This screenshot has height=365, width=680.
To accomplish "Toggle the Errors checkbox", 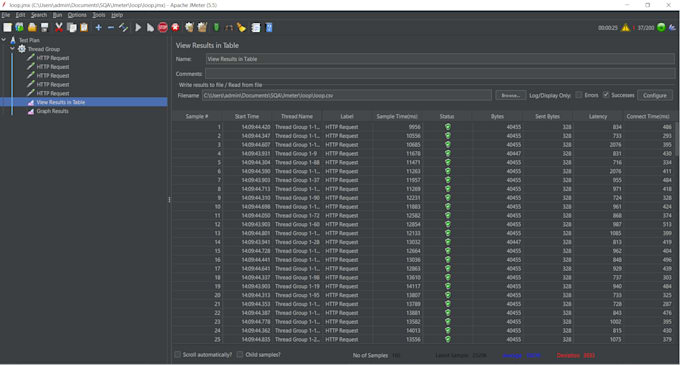I will tap(579, 95).
